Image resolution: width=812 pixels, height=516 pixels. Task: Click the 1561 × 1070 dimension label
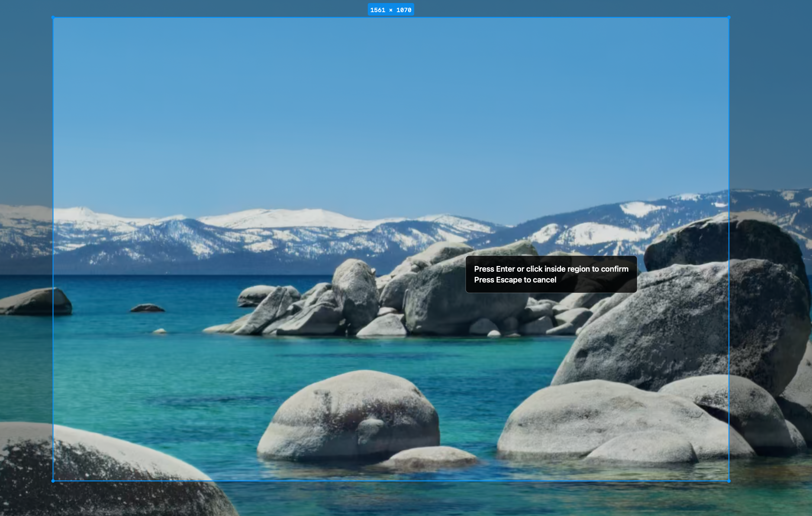[390, 10]
